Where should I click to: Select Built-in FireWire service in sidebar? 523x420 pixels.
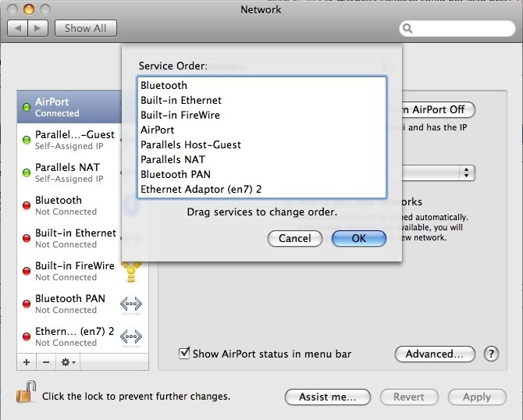coord(83,271)
